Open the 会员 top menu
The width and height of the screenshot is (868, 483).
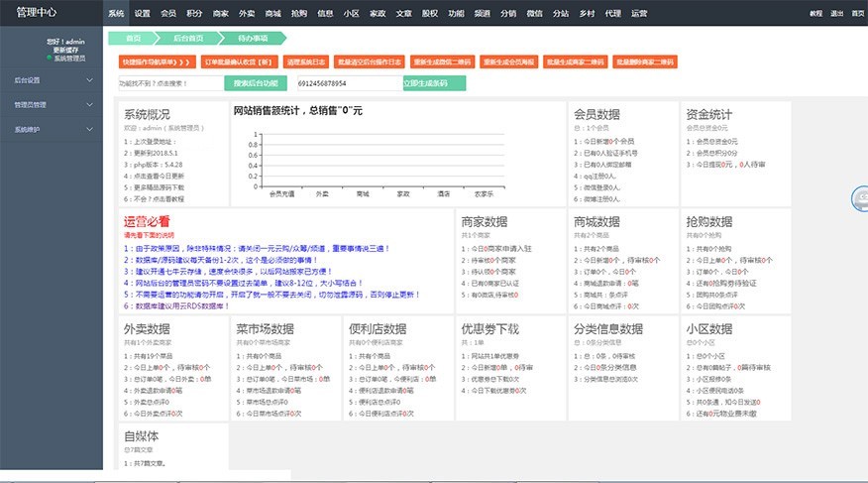pyautogui.click(x=168, y=14)
